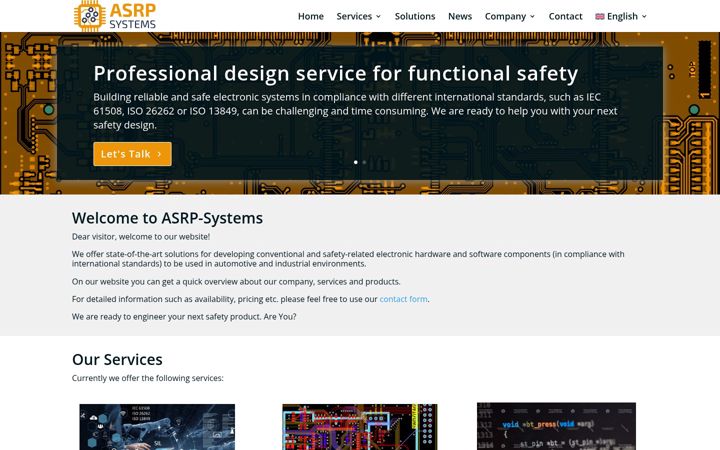
Task: Click the hero slide headline text
Action: pyautogui.click(x=336, y=73)
